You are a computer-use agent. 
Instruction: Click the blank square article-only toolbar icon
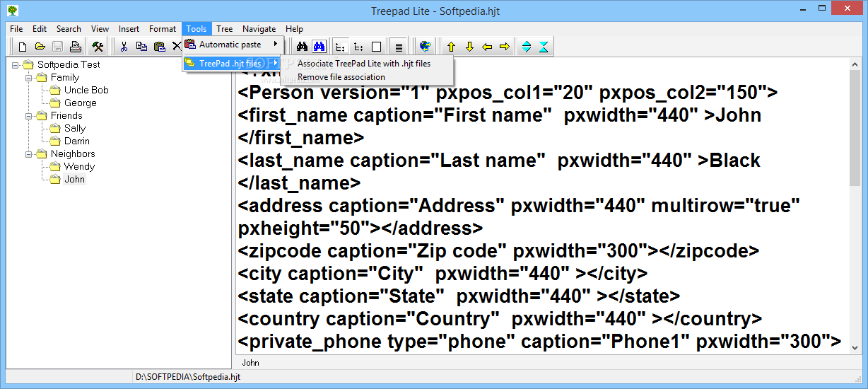click(x=376, y=47)
